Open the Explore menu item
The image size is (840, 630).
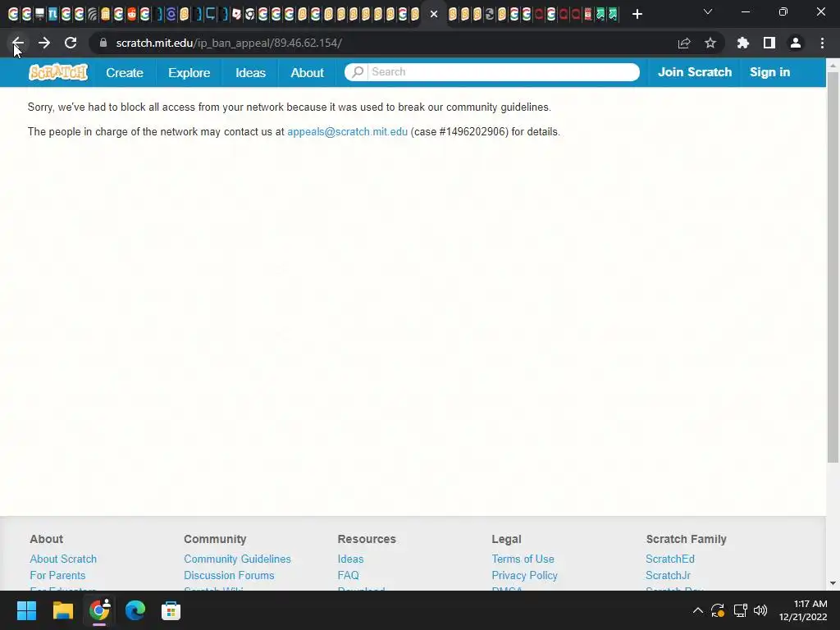pyautogui.click(x=189, y=72)
